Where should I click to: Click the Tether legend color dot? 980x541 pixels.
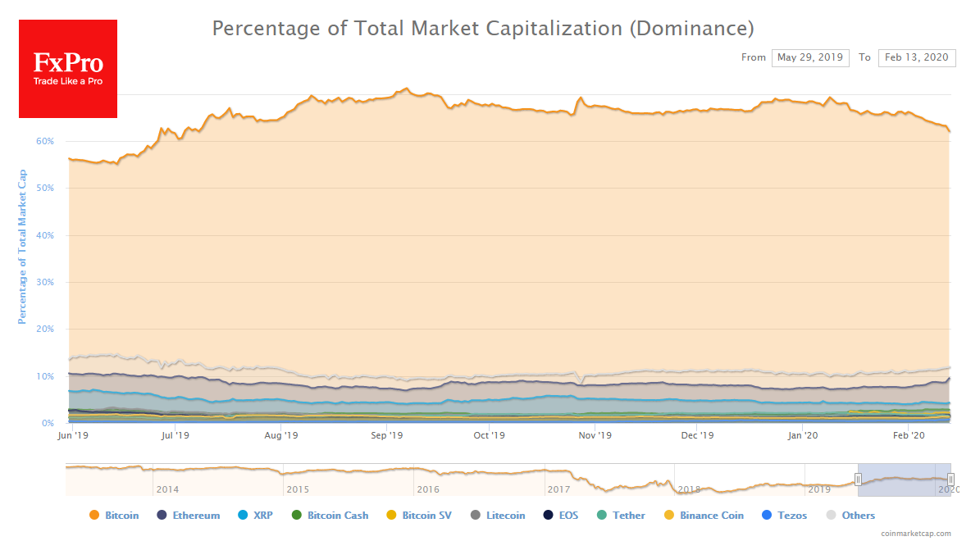point(602,516)
